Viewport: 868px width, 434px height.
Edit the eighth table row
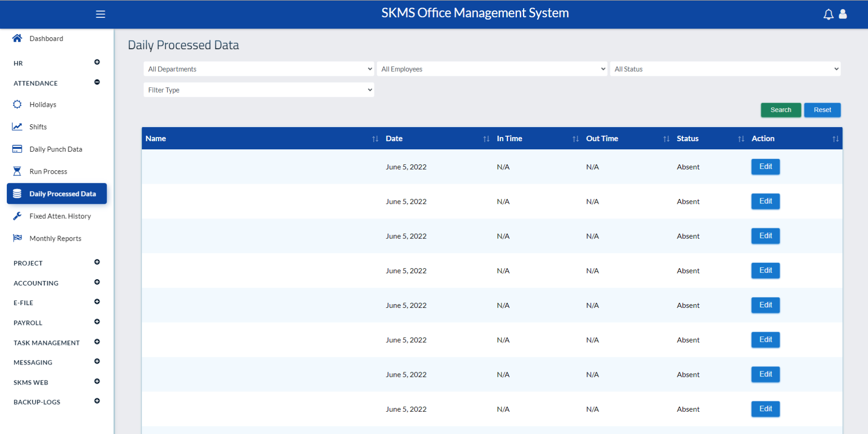click(x=766, y=409)
